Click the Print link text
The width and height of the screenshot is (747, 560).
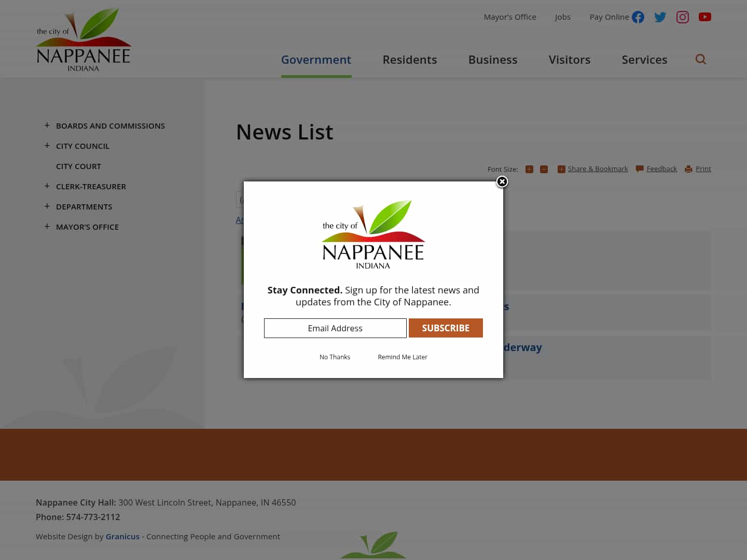point(703,169)
